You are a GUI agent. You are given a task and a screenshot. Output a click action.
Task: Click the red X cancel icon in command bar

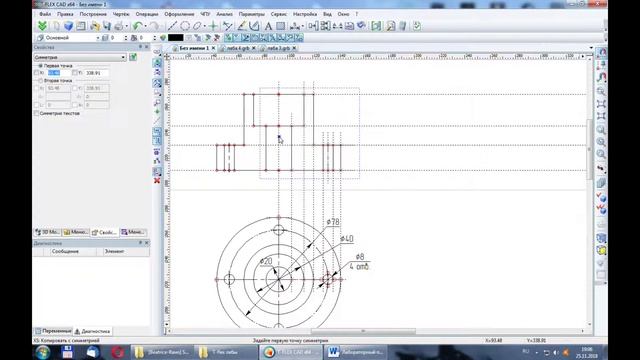click(x=157, y=180)
